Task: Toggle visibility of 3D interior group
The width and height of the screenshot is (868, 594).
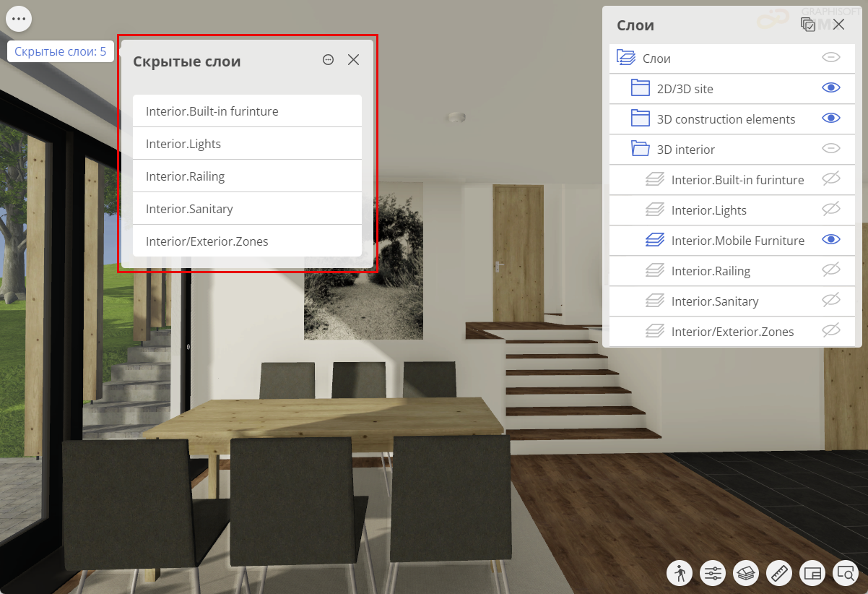Action: (831, 148)
